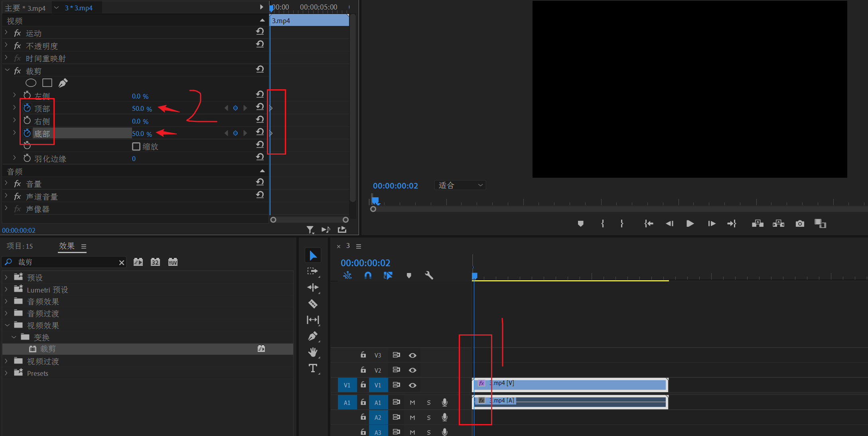The width and height of the screenshot is (868, 436).
Task: Enable the 缩放 checkbox
Action: (136, 146)
